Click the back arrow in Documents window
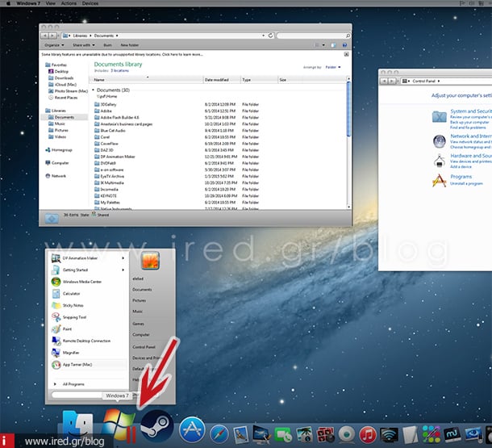 pyautogui.click(x=45, y=36)
